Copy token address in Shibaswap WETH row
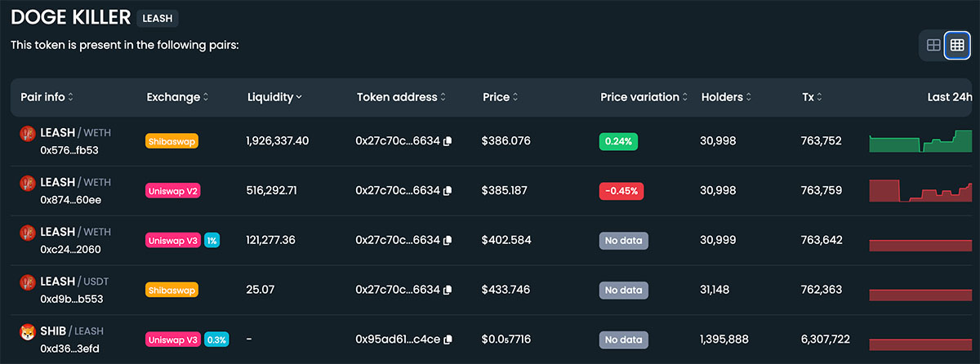 click(448, 141)
